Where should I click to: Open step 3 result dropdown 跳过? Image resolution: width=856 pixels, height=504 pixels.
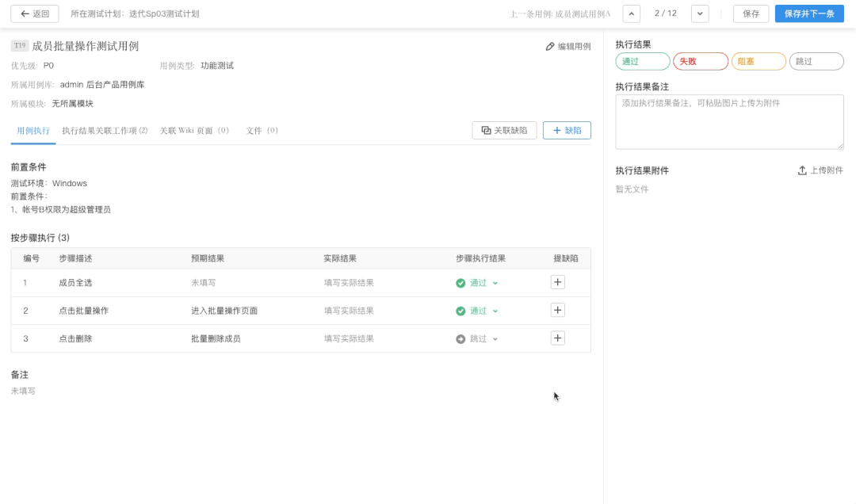477,338
